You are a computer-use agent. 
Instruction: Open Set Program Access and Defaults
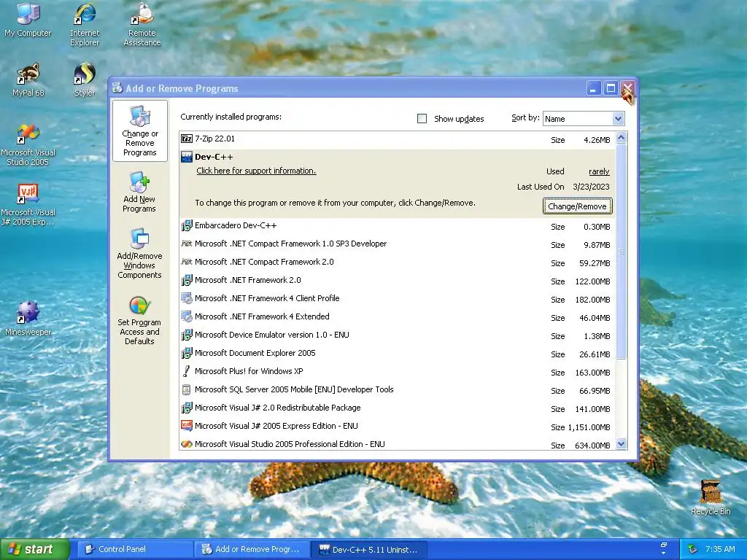click(x=139, y=321)
